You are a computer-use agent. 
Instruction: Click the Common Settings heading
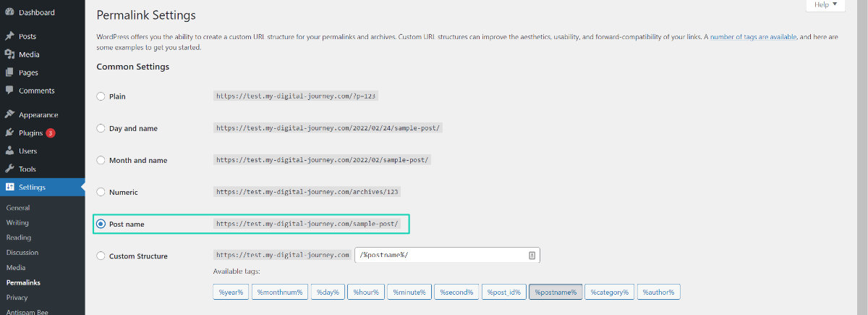133,67
